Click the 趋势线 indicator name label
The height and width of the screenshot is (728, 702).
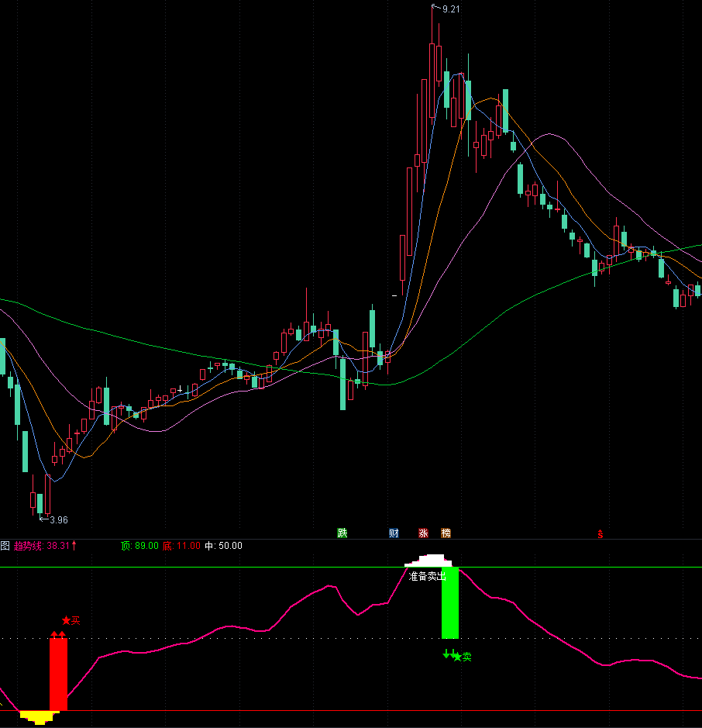(x=29, y=546)
